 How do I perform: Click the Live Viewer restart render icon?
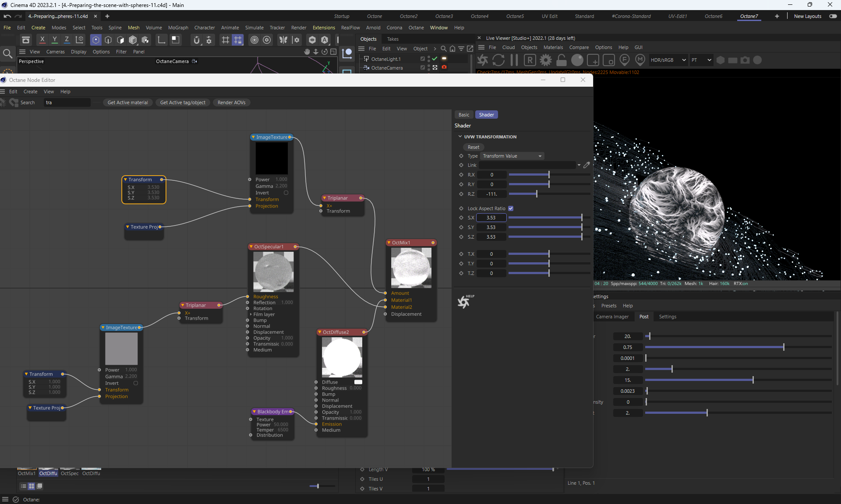coord(498,60)
